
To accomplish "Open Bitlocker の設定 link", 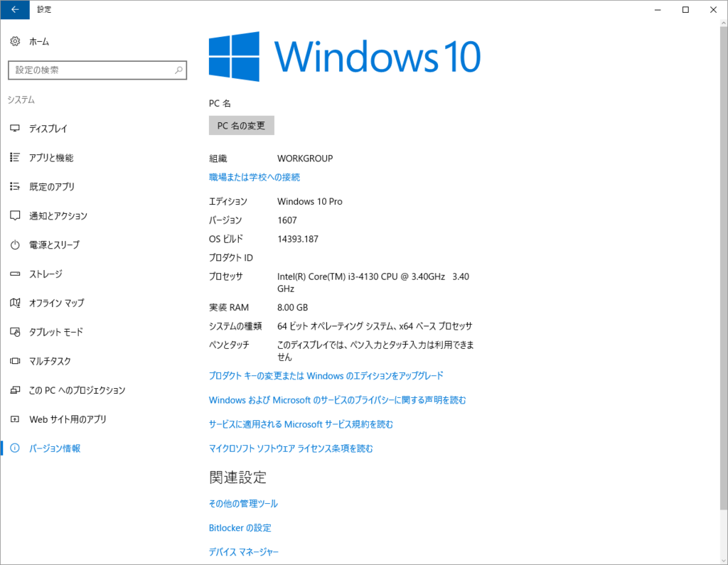I will point(240,528).
